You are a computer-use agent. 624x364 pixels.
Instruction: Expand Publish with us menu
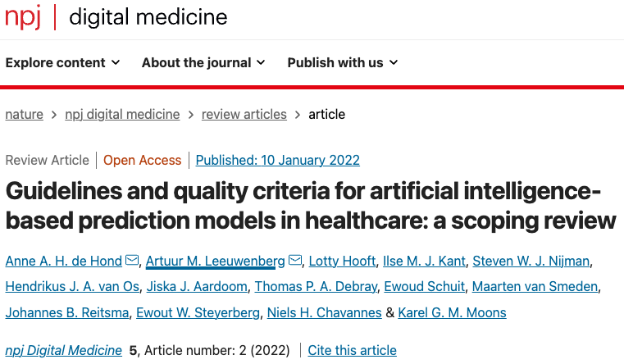[x=343, y=63]
